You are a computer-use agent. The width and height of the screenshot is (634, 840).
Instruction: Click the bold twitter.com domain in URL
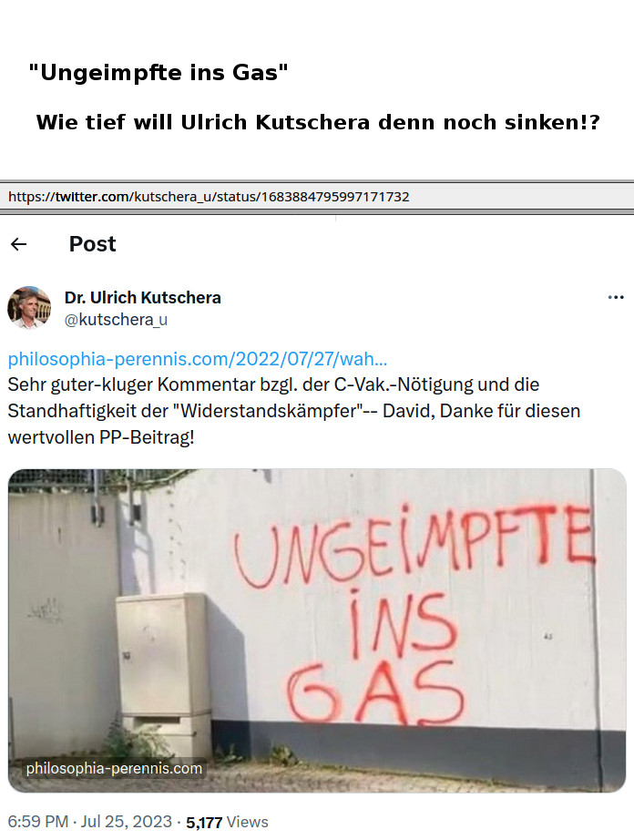[x=93, y=197]
